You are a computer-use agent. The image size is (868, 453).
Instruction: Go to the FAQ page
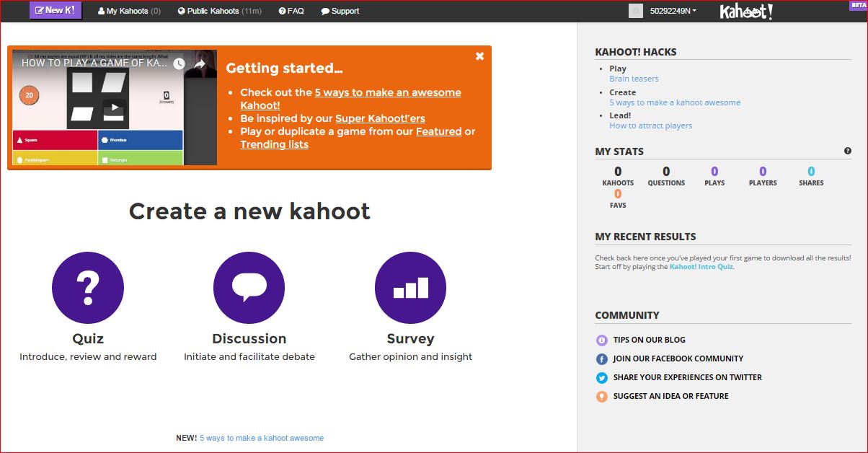pos(291,11)
